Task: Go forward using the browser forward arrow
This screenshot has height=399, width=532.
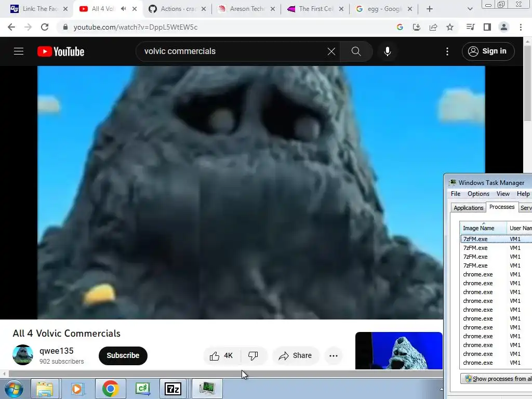Action: pos(28,27)
